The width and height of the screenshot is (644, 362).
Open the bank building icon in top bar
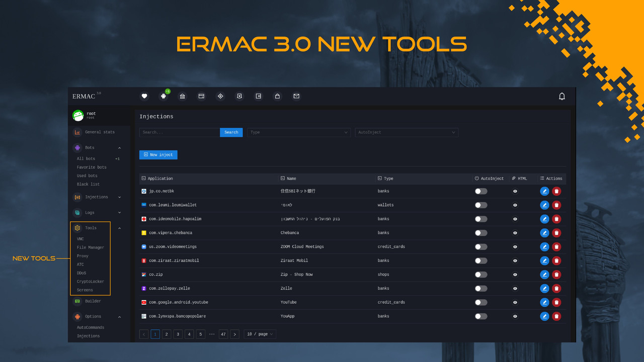pyautogui.click(x=183, y=96)
